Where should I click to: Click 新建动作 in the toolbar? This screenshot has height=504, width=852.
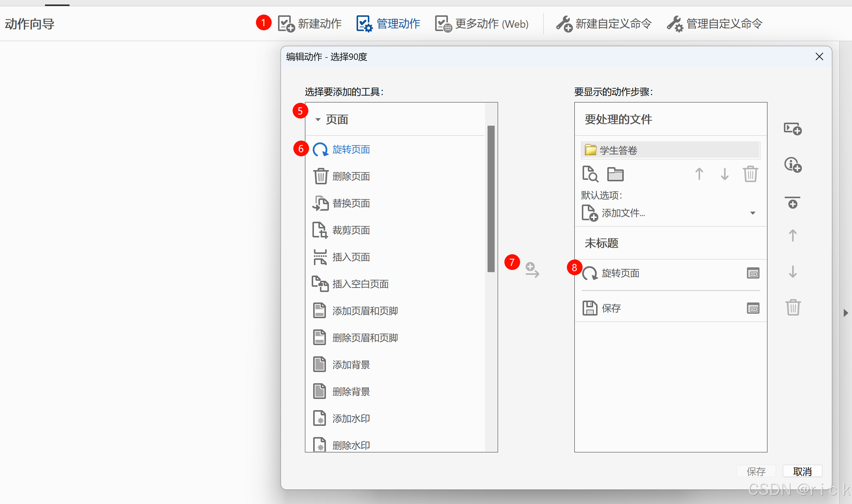(x=310, y=24)
